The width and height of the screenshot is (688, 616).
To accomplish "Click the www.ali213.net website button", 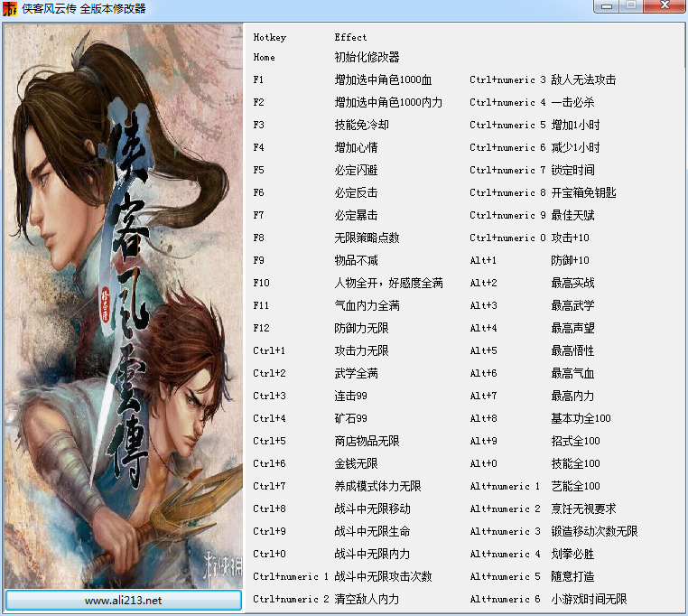I will (x=124, y=600).
